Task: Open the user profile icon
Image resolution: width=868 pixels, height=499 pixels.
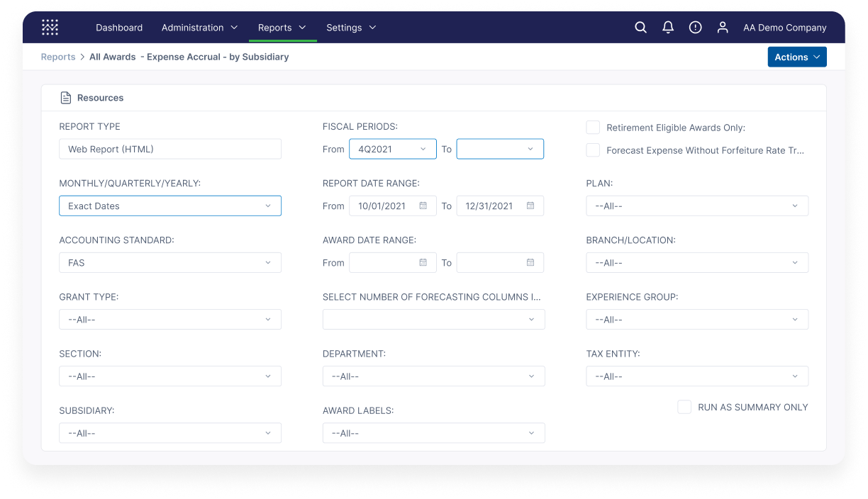Action: (x=723, y=27)
